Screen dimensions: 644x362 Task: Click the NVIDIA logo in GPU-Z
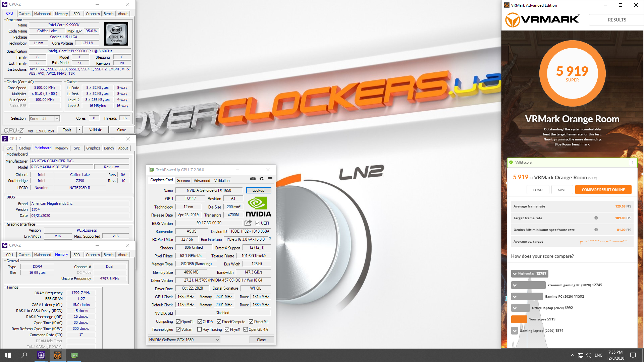click(x=258, y=207)
